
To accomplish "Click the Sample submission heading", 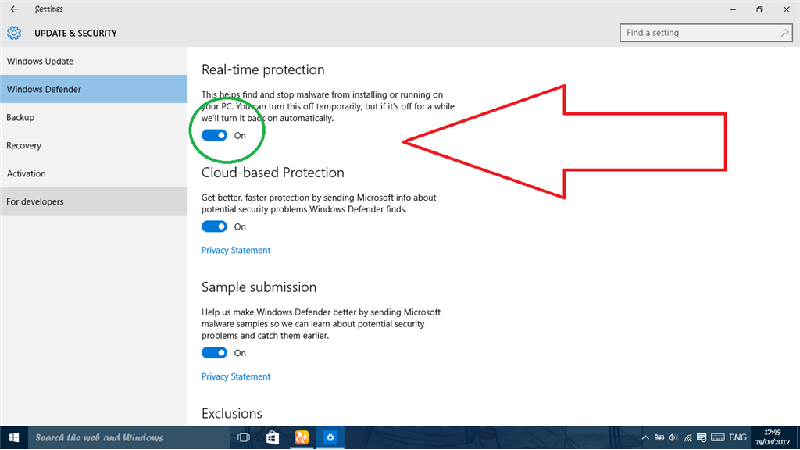I will tap(259, 287).
